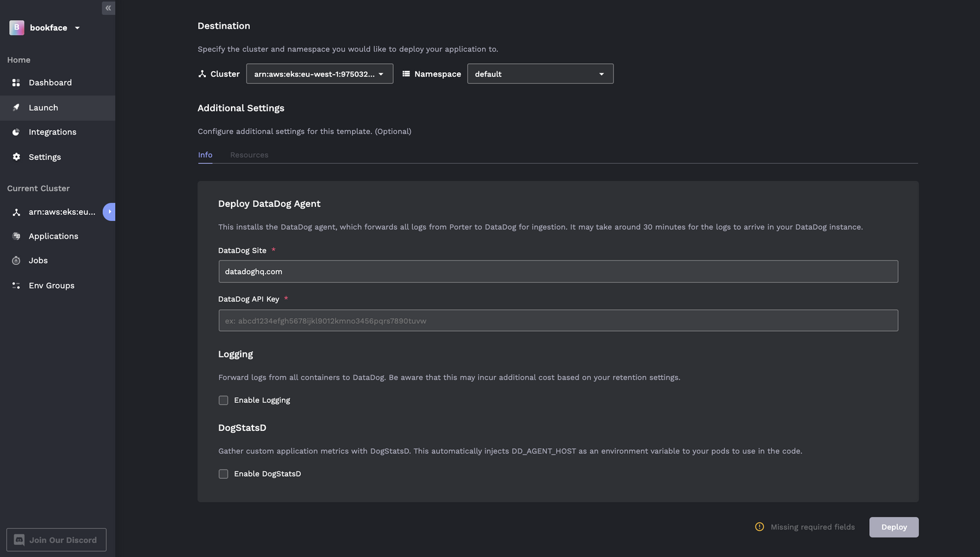Expand the current cluster with the round arrow button

pos(109,212)
